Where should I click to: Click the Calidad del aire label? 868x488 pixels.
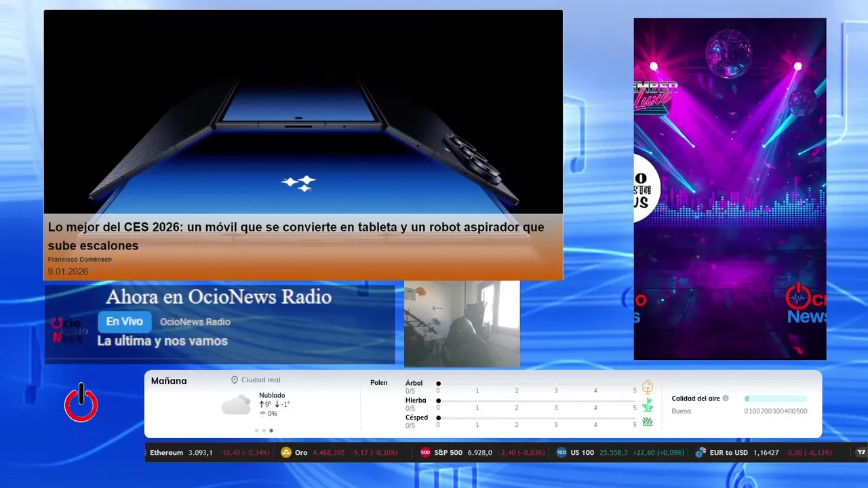click(696, 399)
